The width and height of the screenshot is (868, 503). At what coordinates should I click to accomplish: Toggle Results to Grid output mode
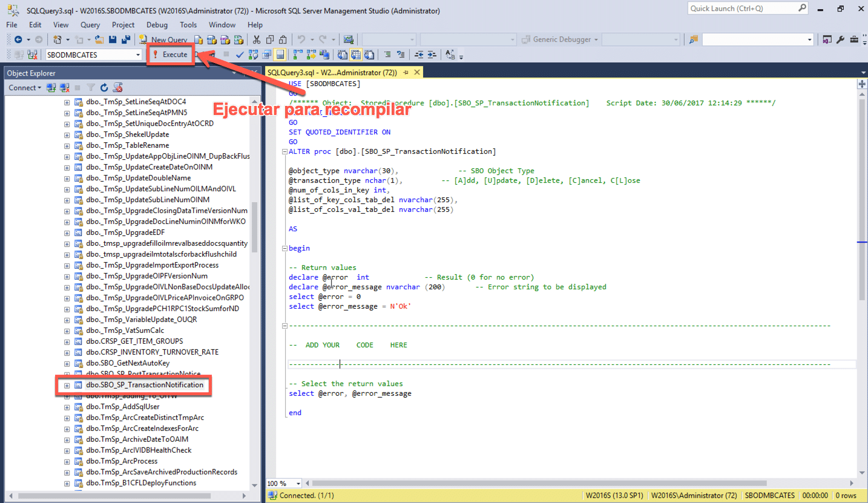(x=356, y=54)
